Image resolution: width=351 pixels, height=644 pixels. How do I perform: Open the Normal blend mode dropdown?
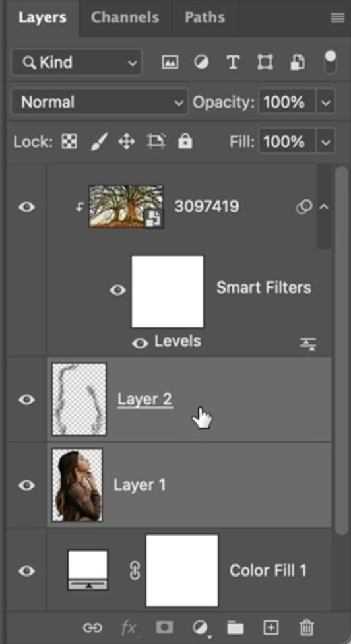[99, 102]
